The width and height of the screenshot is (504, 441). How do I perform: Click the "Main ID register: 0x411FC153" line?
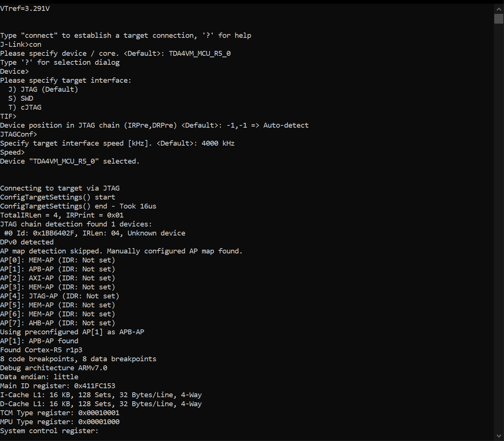(x=58, y=386)
